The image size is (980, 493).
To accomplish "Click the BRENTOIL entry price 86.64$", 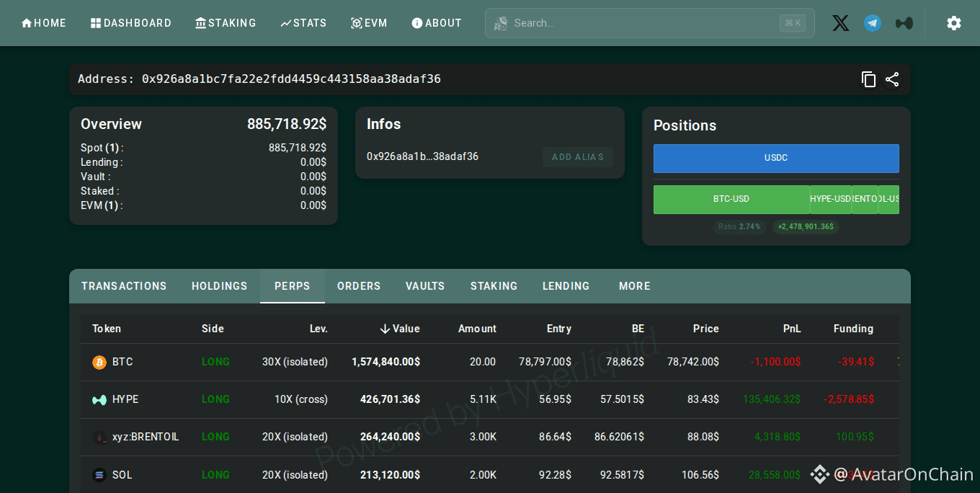I will (x=555, y=437).
